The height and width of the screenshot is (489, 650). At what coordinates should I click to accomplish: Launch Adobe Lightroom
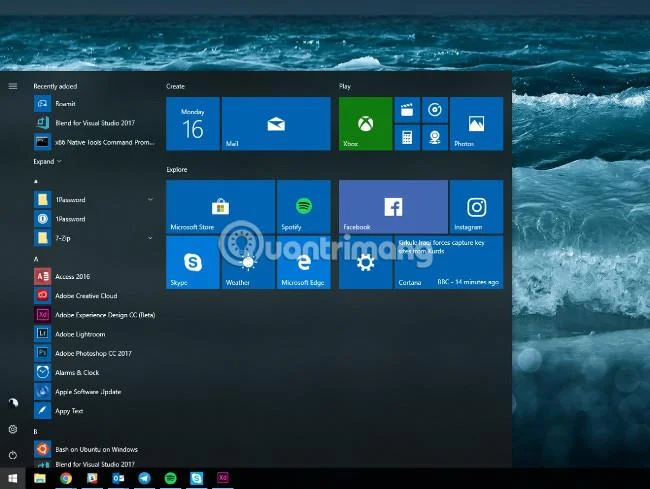[x=95, y=334]
